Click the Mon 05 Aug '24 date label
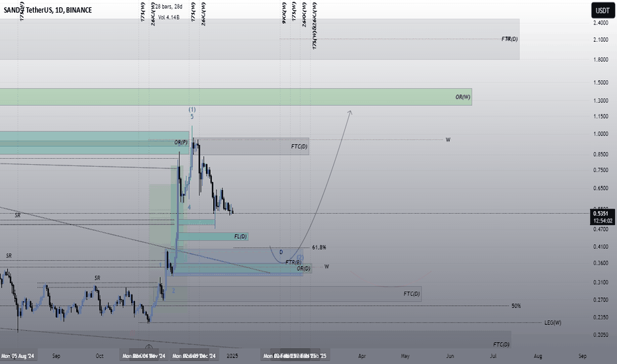 pos(18,356)
